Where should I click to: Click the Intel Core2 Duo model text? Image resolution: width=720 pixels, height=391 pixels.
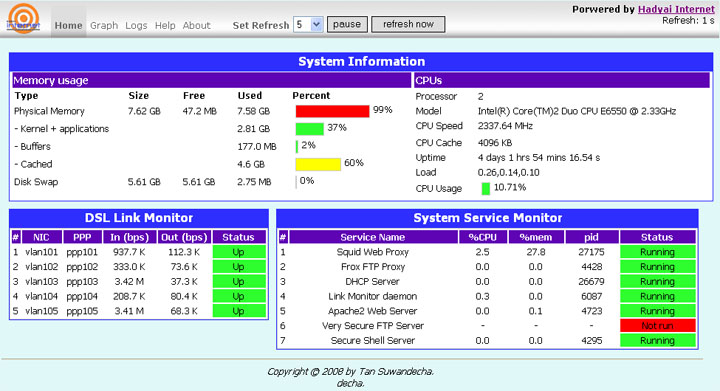click(577, 111)
